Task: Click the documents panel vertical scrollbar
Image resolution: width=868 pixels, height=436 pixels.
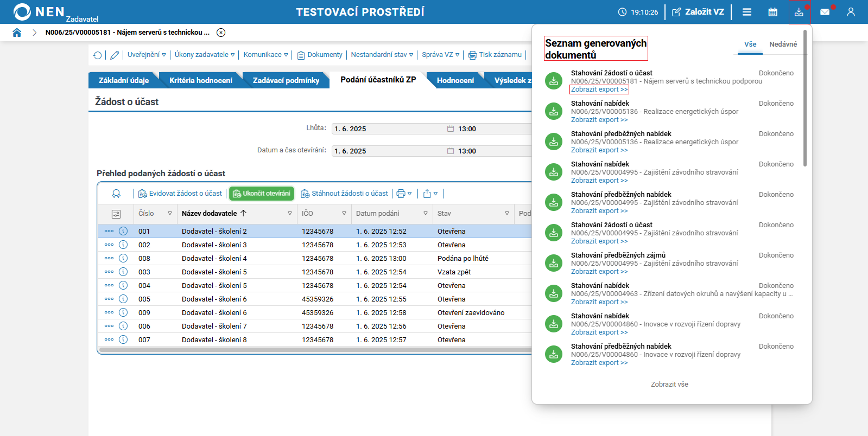Action: coord(805,98)
